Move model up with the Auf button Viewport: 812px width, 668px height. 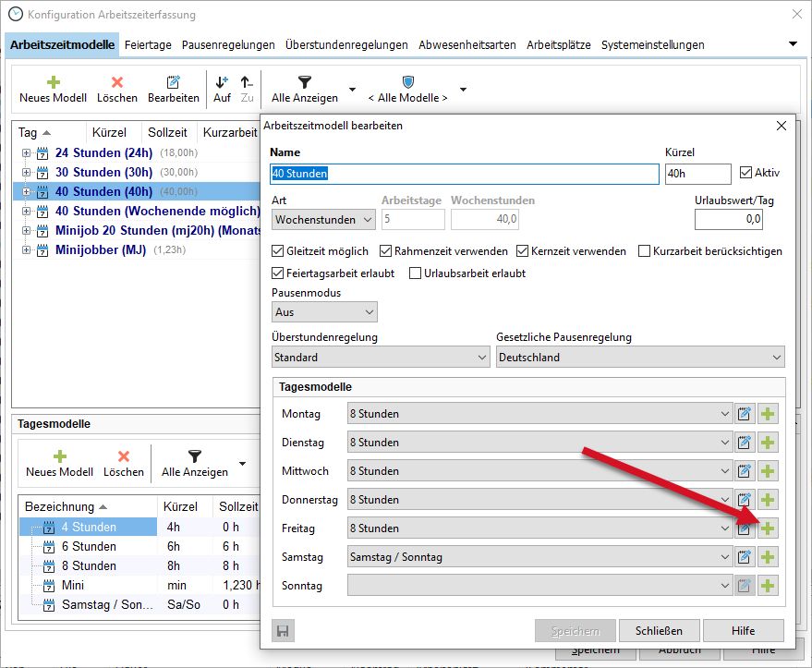(x=222, y=89)
